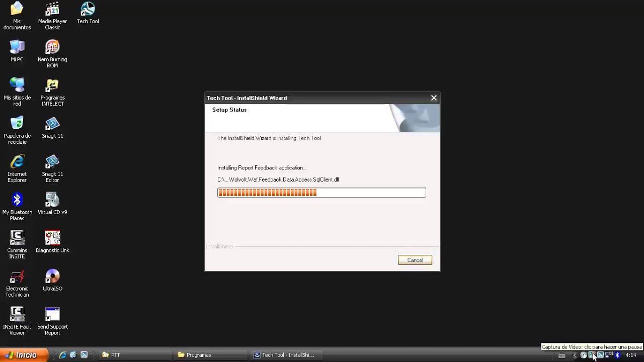Open Electronic Technician shortcut
644x362 pixels.
17,283
